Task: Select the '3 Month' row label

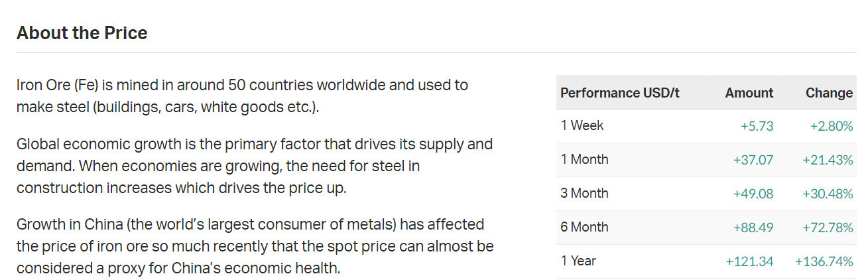Action: point(584,193)
